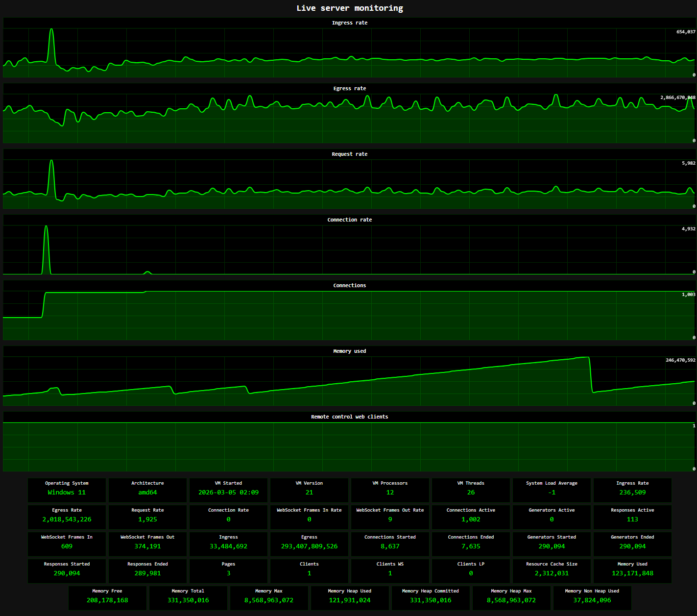Select the Responses Started stat 290,094
Viewport: 697px width, 616px height.
pos(67,570)
